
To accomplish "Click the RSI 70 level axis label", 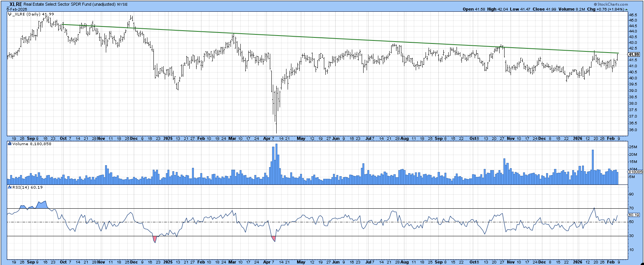I will click(631, 208).
